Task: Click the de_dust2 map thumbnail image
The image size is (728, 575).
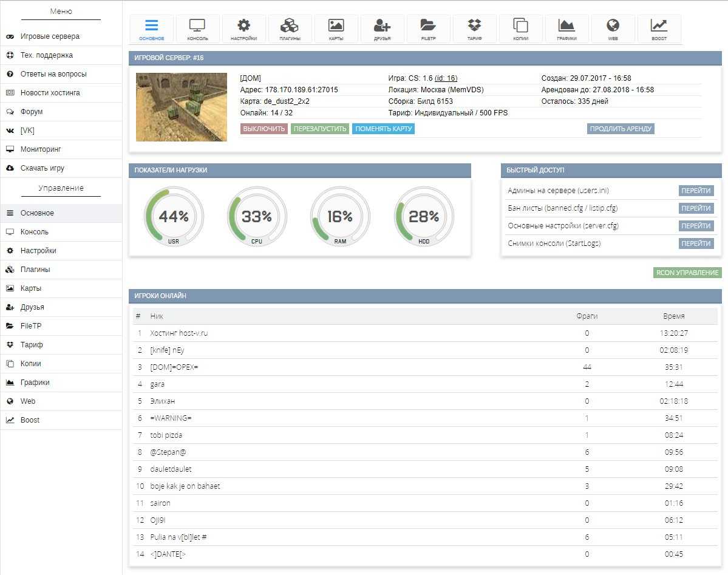Action: click(182, 107)
